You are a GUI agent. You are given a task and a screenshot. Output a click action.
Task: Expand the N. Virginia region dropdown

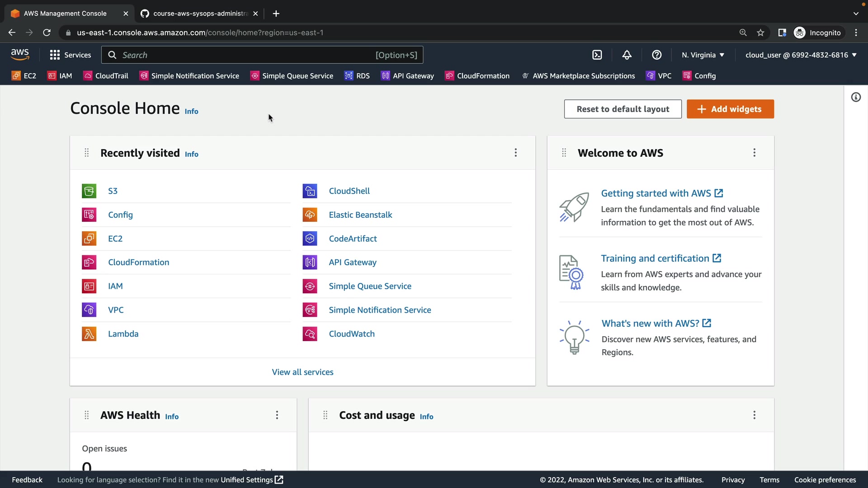pyautogui.click(x=703, y=55)
